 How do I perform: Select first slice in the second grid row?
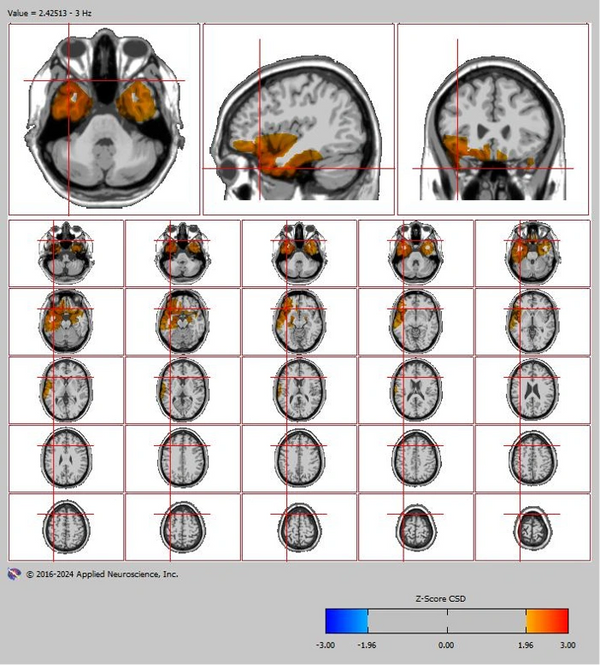click(x=66, y=320)
